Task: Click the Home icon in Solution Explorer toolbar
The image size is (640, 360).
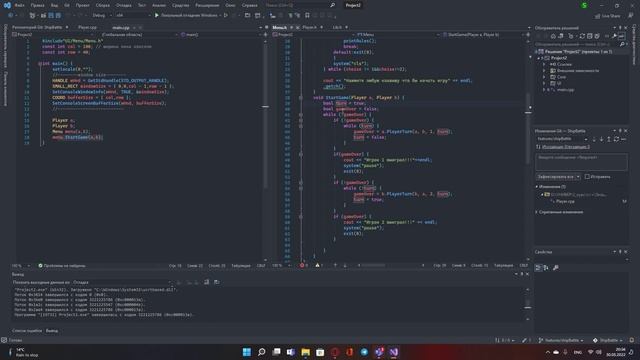Action: pyautogui.click(x=553, y=36)
